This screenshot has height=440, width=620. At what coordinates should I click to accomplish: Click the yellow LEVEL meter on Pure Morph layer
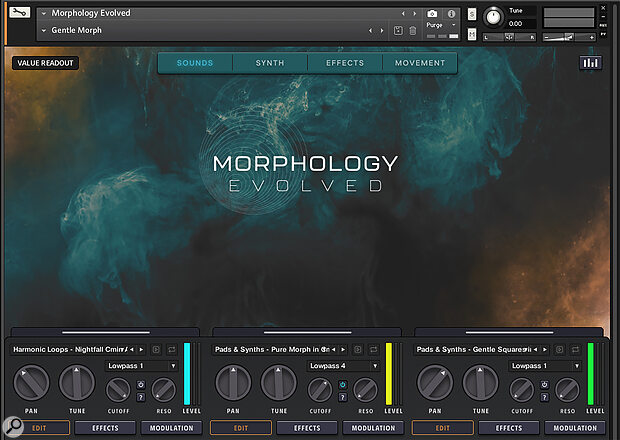[x=389, y=374]
